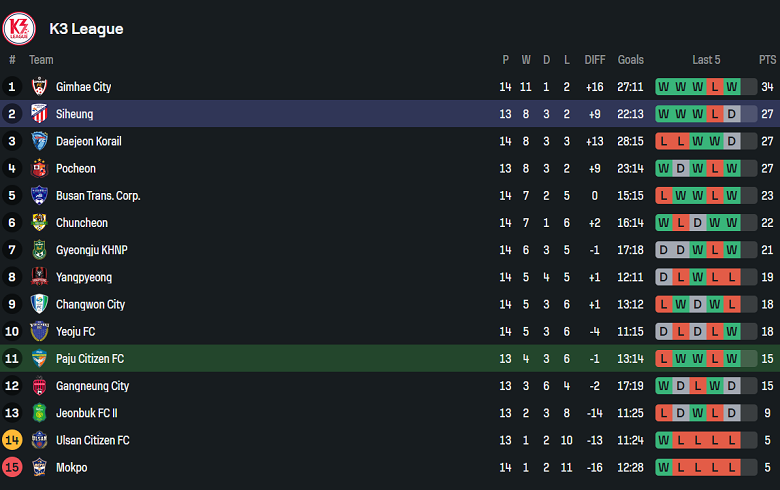Click Gimhae City's red L form badge
Screen dimensions: 780x490
pos(715,87)
